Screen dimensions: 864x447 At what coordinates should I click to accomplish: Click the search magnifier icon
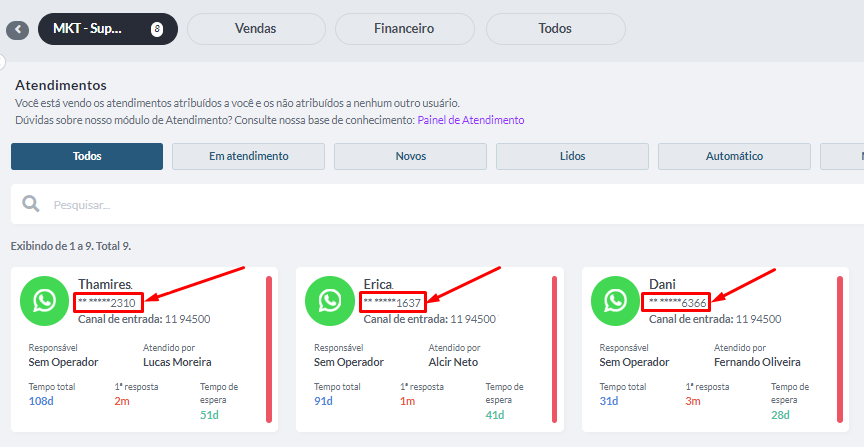click(31, 204)
